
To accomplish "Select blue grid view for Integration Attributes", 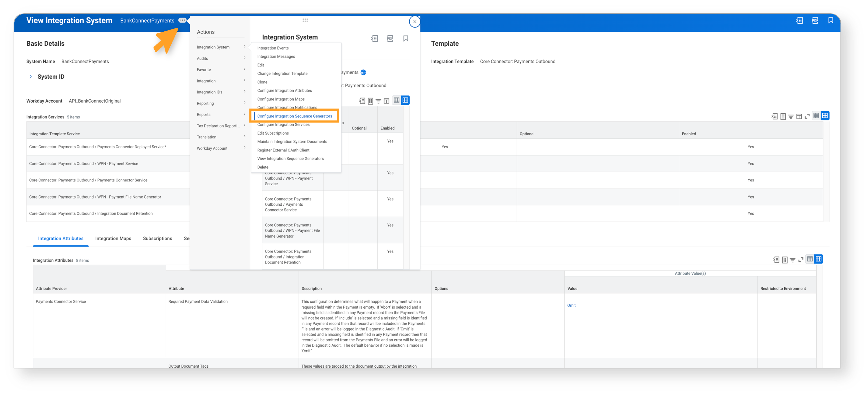I will [x=818, y=259].
